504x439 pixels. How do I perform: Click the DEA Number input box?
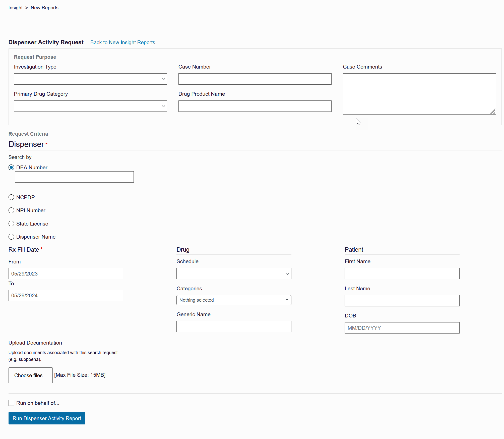[74, 177]
